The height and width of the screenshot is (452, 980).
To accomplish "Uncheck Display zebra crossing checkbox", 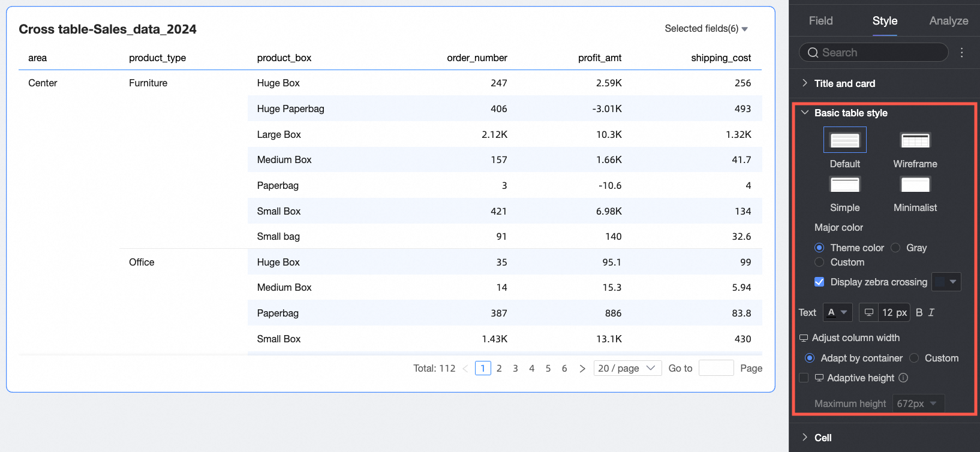I will [x=819, y=282].
